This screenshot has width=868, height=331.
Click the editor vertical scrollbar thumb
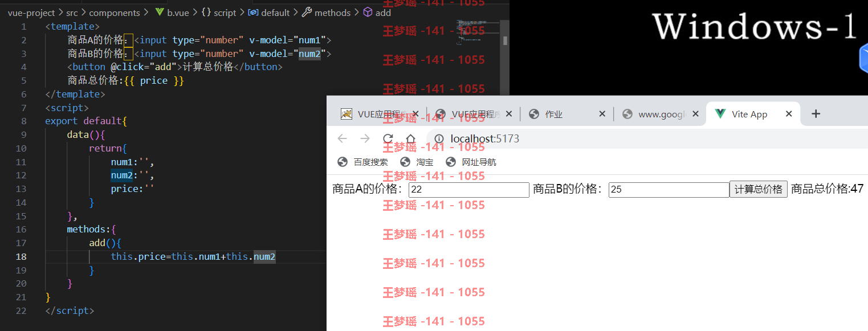(x=505, y=40)
